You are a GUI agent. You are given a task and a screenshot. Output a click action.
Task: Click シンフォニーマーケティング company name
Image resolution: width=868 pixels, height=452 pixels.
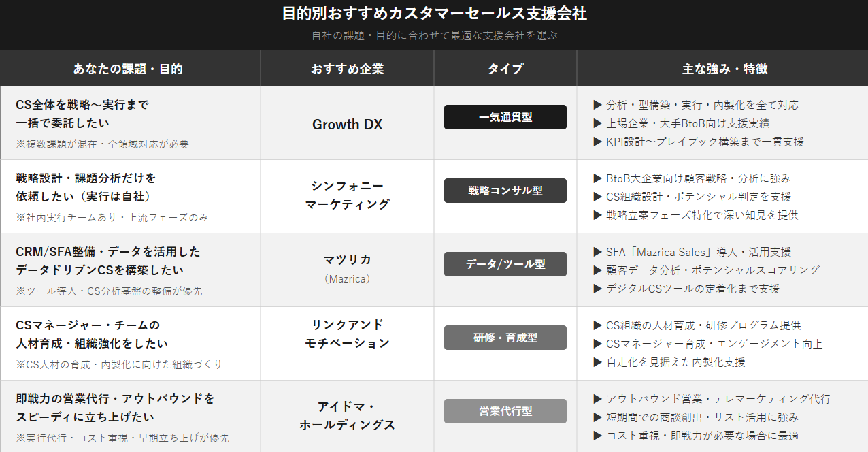(348, 195)
